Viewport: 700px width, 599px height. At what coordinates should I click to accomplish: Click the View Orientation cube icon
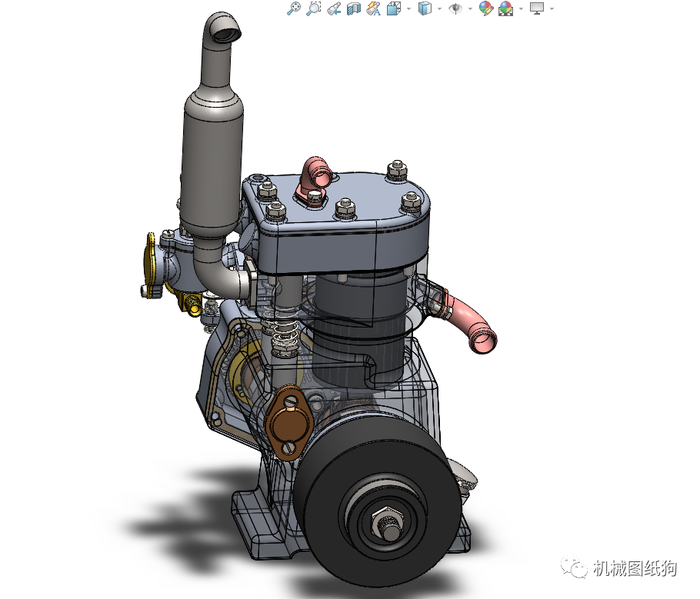click(x=393, y=8)
